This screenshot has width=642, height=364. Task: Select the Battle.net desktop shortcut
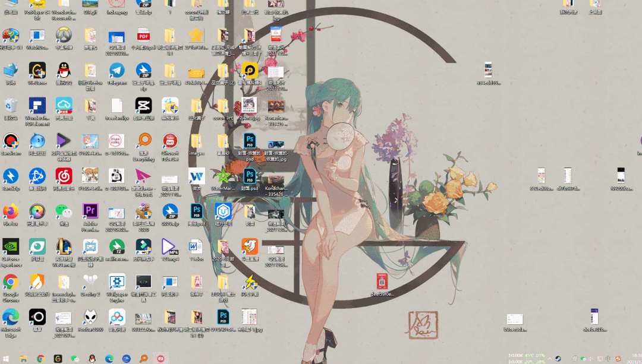pyautogui.click(x=37, y=179)
